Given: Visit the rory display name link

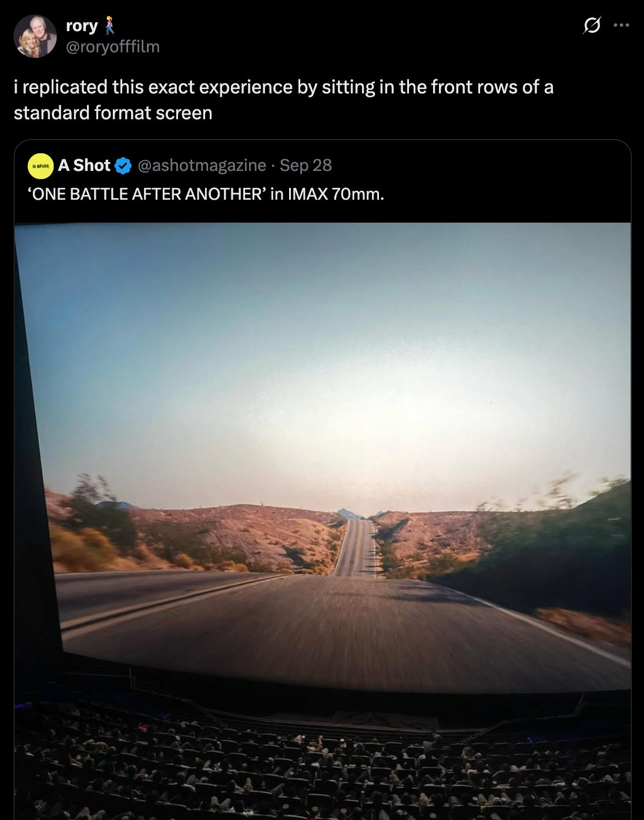Looking at the screenshot, I should [82, 26].
